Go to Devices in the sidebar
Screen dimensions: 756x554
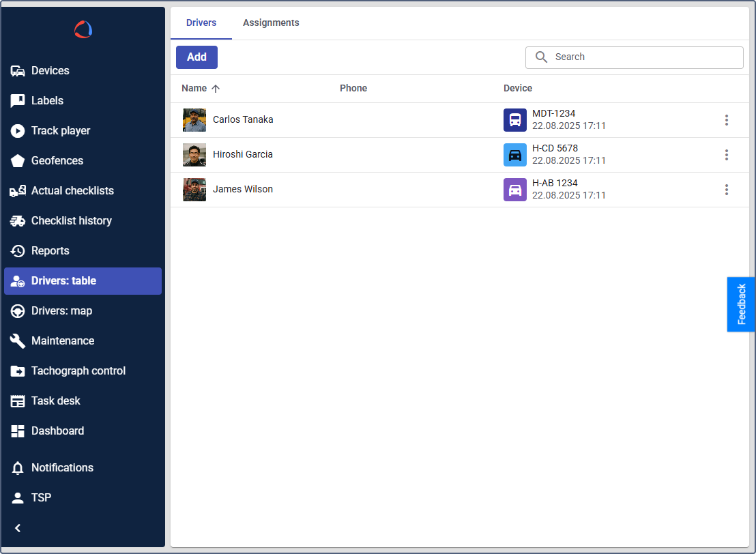(83, 71)
